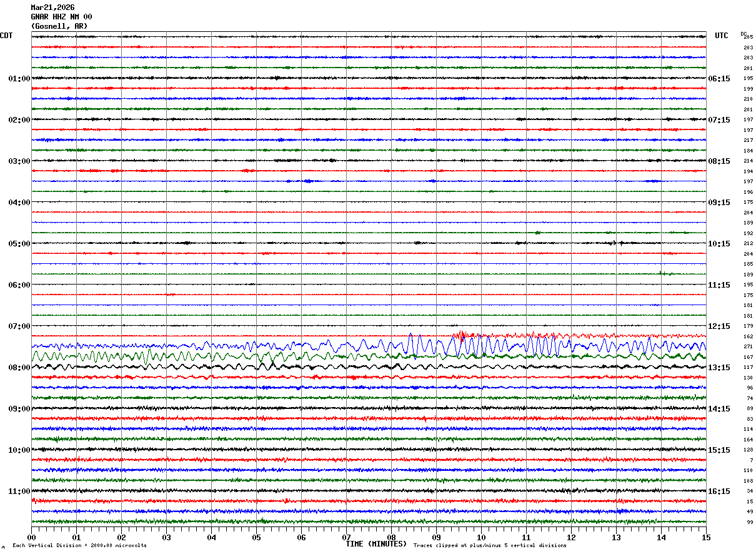Click the DC offset value 34

click(x=750, y=491)
